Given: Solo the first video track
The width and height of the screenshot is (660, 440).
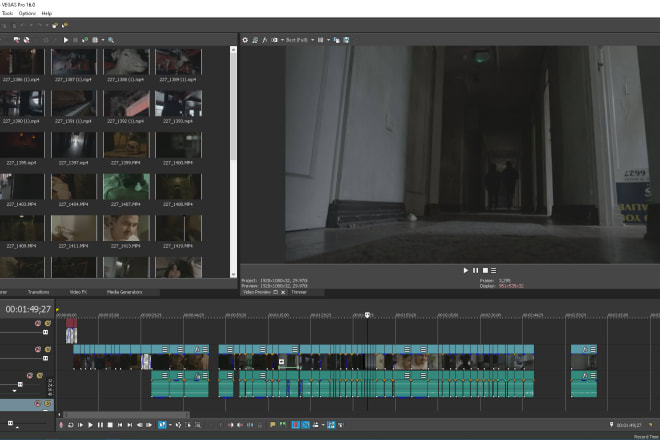Looking at the screenshot, I should pyautogui.click(x=48, y=323).
